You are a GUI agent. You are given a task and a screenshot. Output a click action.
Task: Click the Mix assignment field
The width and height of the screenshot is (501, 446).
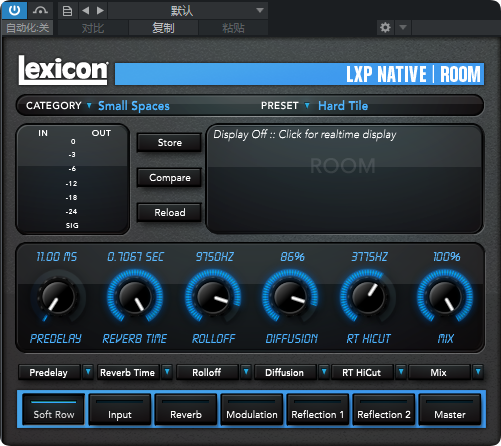tap(439, 372)
